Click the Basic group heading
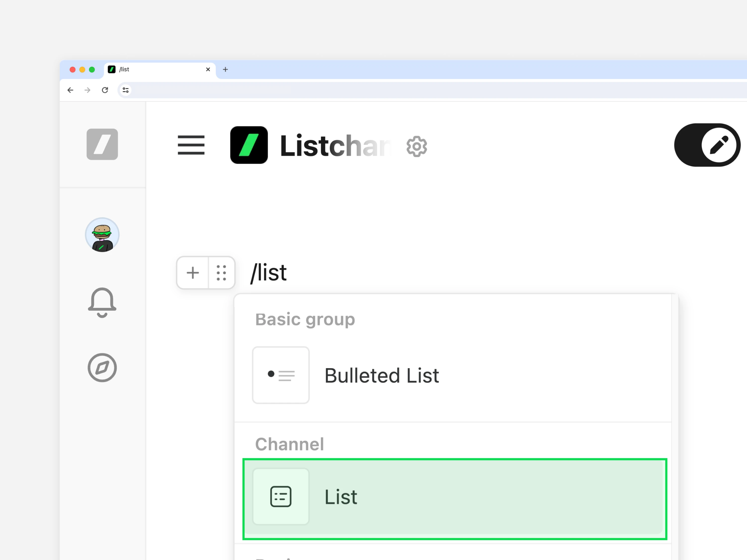The image size is (747, 560). (x=305, y=320)
